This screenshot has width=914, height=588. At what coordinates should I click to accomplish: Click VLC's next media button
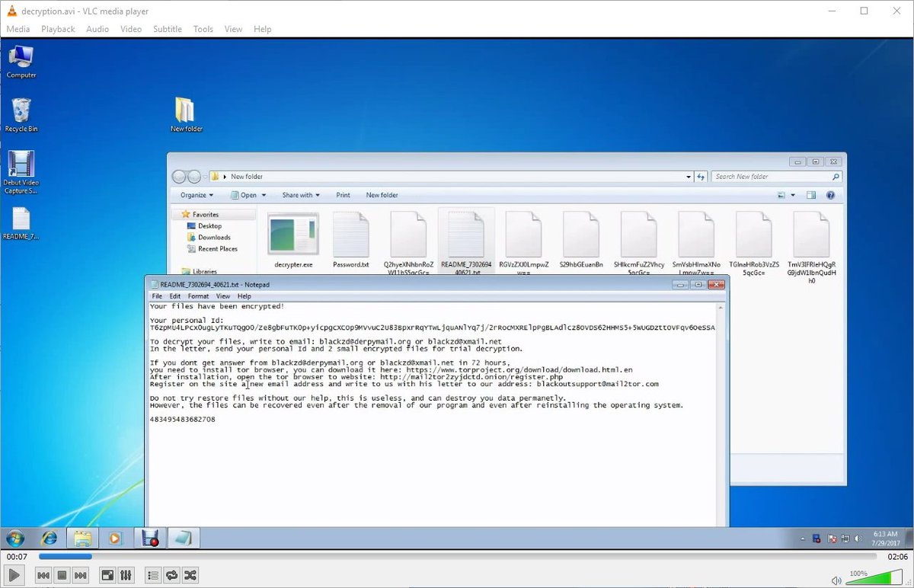[81, 575]
